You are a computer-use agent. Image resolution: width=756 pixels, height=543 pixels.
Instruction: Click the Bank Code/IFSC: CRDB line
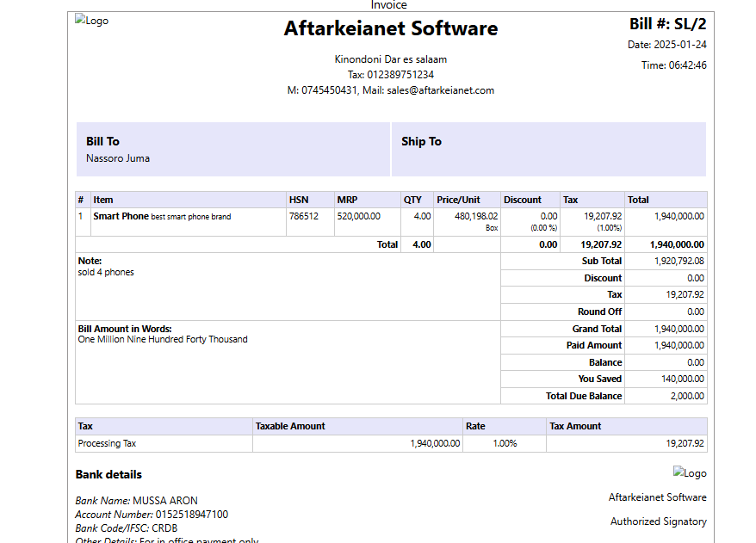click(x=127, y=528)
